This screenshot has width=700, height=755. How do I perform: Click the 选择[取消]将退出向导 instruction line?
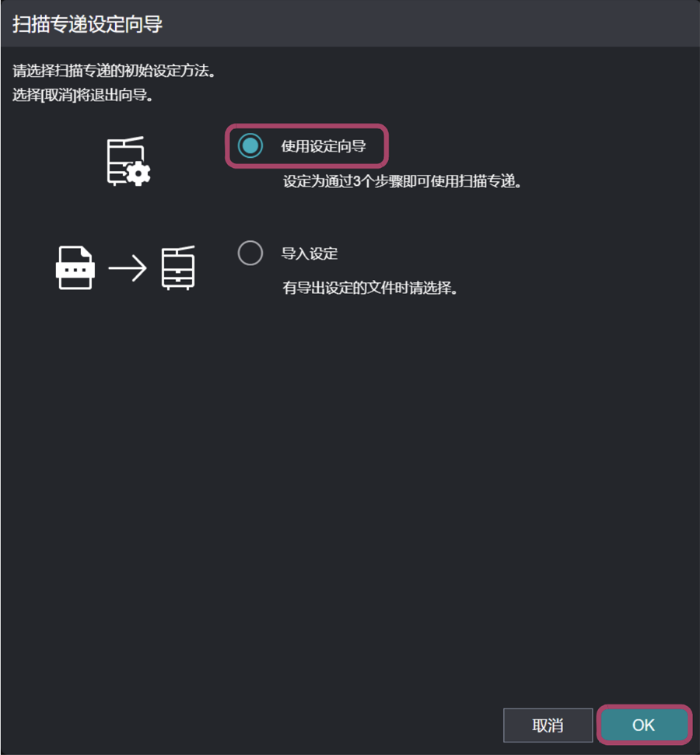pos(82,95)
